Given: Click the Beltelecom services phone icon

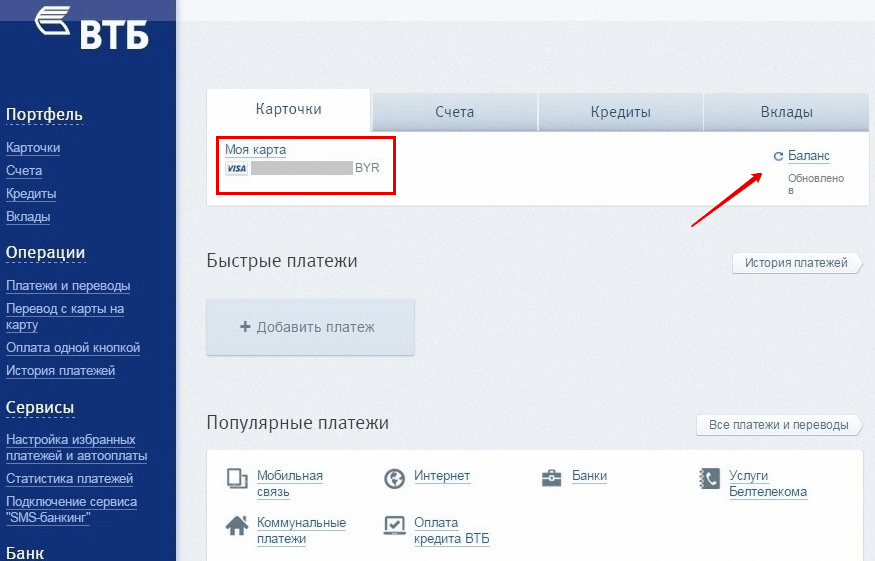Looking at the screenshot, I should [x=709, y=479].
